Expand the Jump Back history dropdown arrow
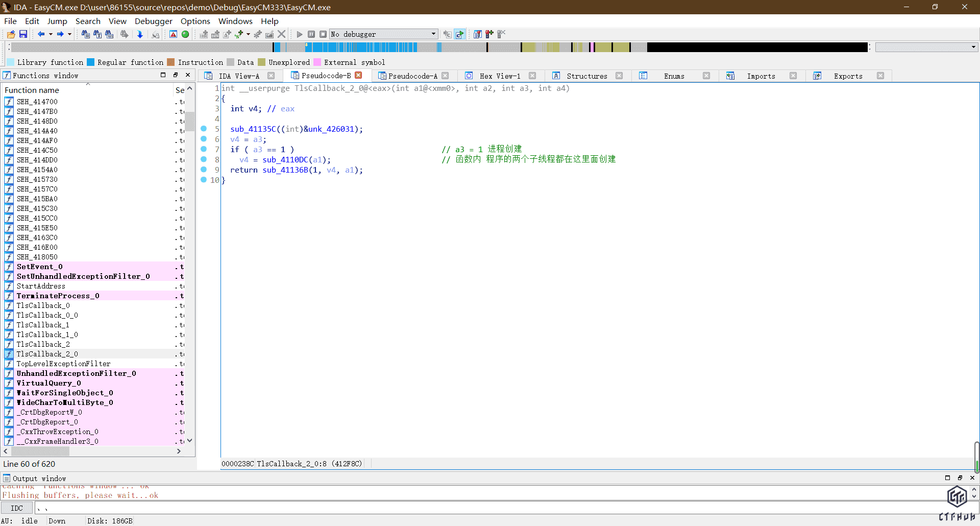The image size is (980, 526). pos(51,34)
